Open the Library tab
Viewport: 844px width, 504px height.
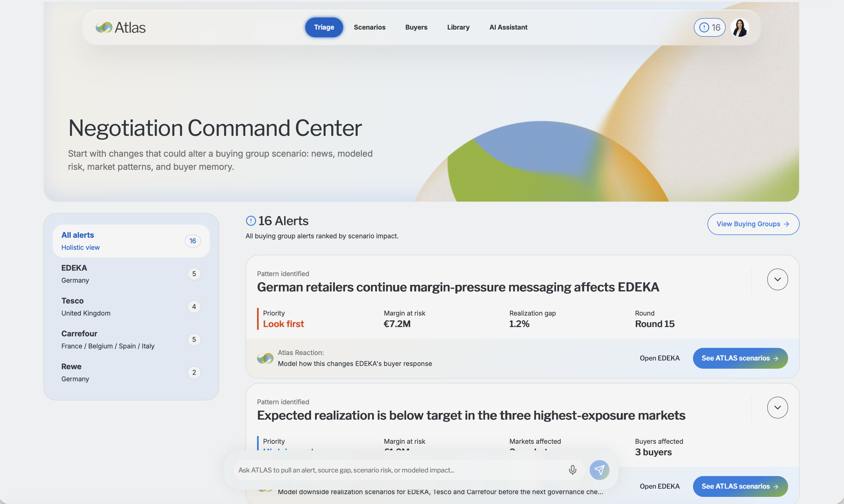point(458,27)
